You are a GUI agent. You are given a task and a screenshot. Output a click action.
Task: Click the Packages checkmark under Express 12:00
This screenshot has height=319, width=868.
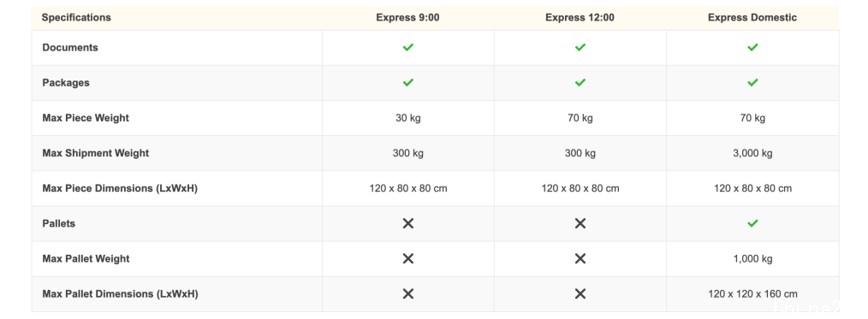point(580,82)
